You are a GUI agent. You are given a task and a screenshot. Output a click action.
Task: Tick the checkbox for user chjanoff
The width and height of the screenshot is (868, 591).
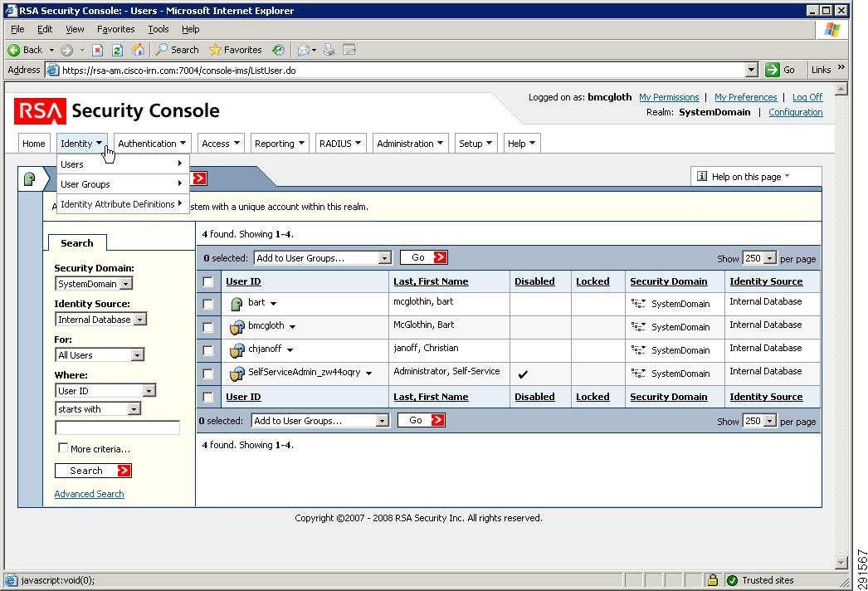(208, 350)
